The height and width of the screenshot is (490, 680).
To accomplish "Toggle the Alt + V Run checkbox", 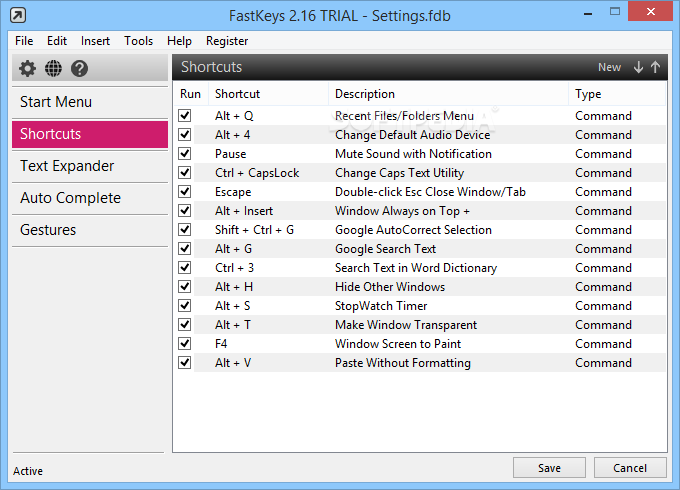I will (185, 363).
